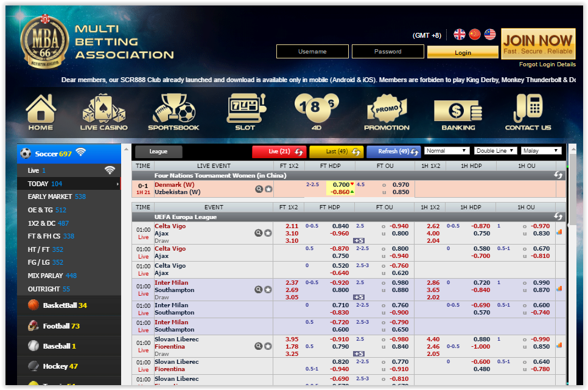Open the Sportsbook section

[x=173, y=112]
